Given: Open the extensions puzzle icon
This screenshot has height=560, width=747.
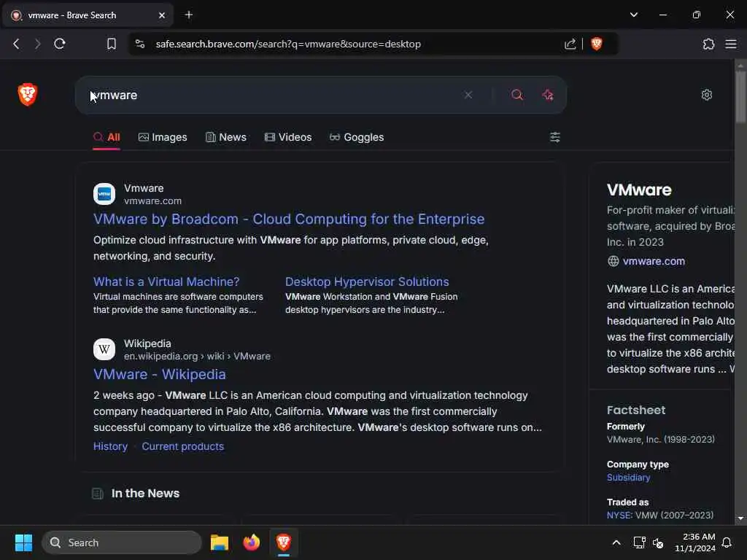Looking at the screenshot, I should click(x=708, y=44).
